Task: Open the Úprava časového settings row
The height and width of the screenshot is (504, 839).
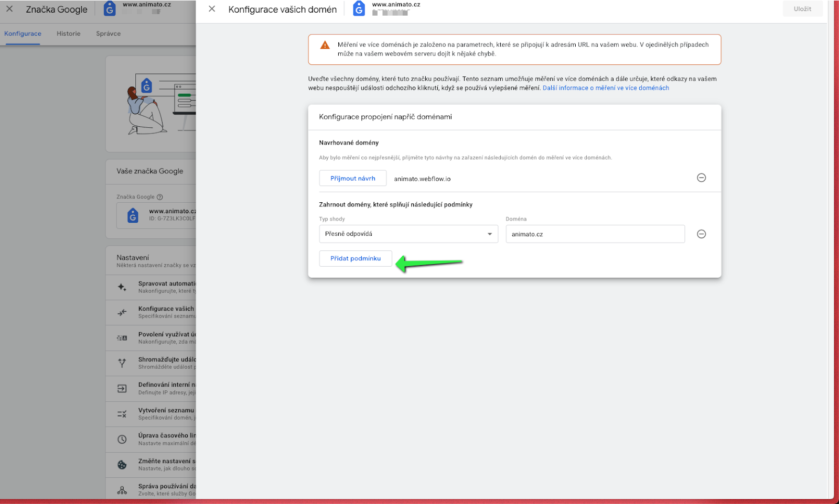Action: tap(151, 440)
